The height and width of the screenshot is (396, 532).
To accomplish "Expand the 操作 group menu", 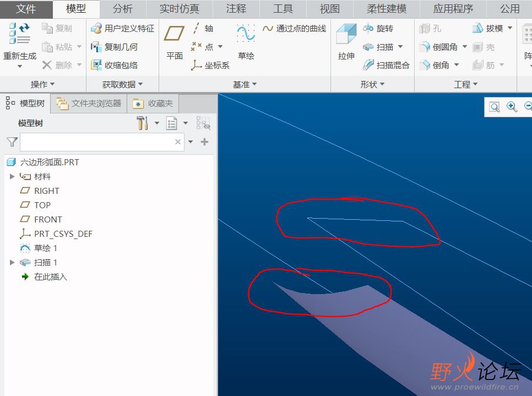I will (43, 84).
